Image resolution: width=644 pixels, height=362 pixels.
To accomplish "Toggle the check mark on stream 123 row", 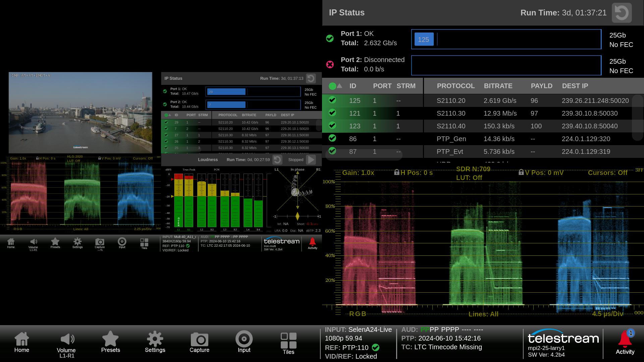I will (332, 125).
